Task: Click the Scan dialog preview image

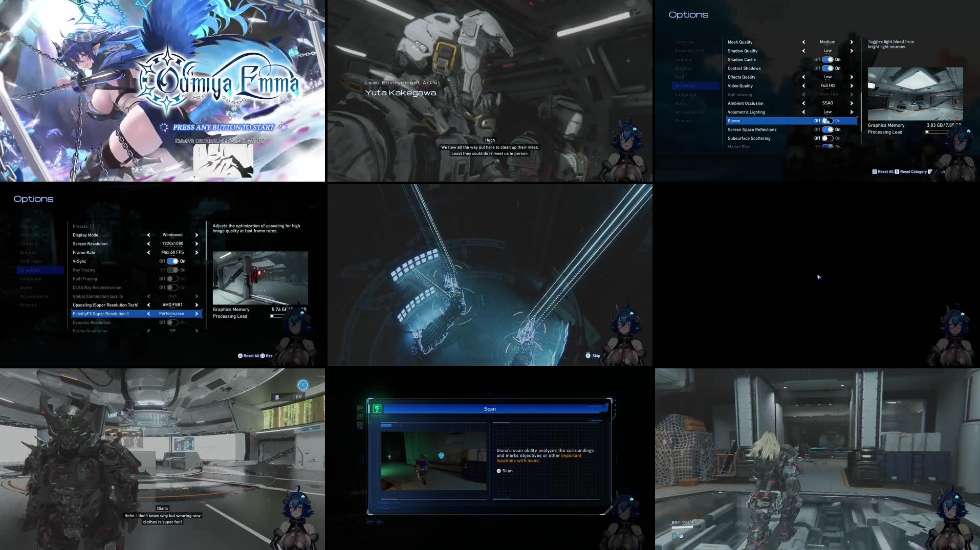Action: tap(434, 461)
